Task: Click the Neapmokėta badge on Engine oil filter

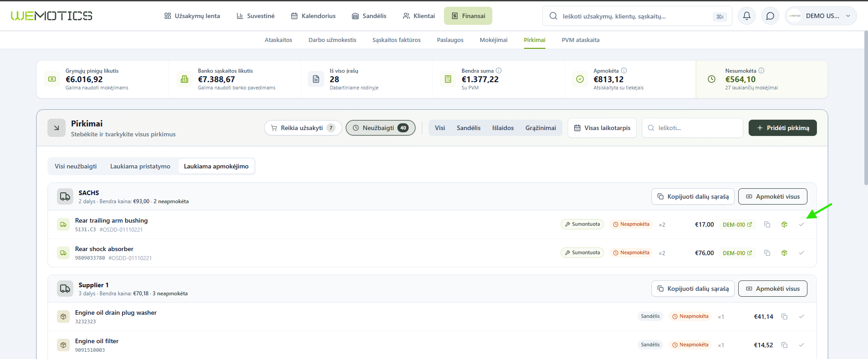Action: click(690, 345)
